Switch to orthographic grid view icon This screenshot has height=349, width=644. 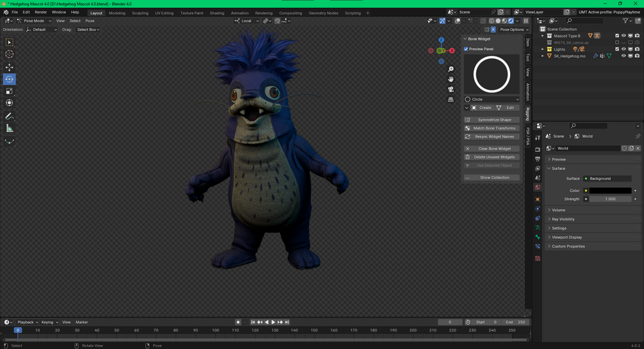(450, 99)
